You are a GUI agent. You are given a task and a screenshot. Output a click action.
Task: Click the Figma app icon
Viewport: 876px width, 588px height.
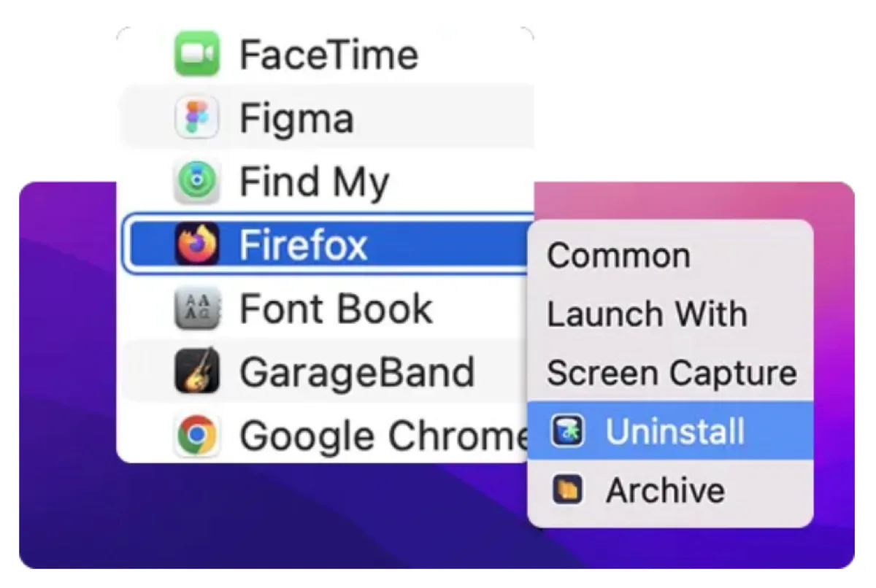point(196,117)
